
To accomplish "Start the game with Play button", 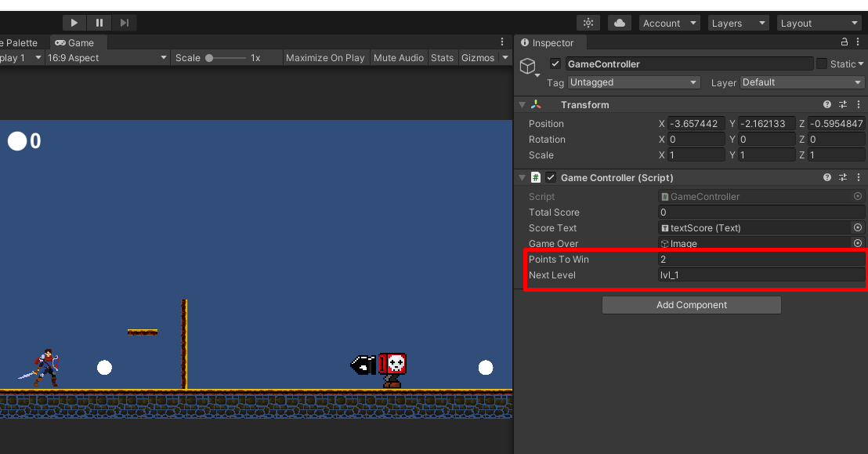I will pyautogui.click(x=74, y=23).
